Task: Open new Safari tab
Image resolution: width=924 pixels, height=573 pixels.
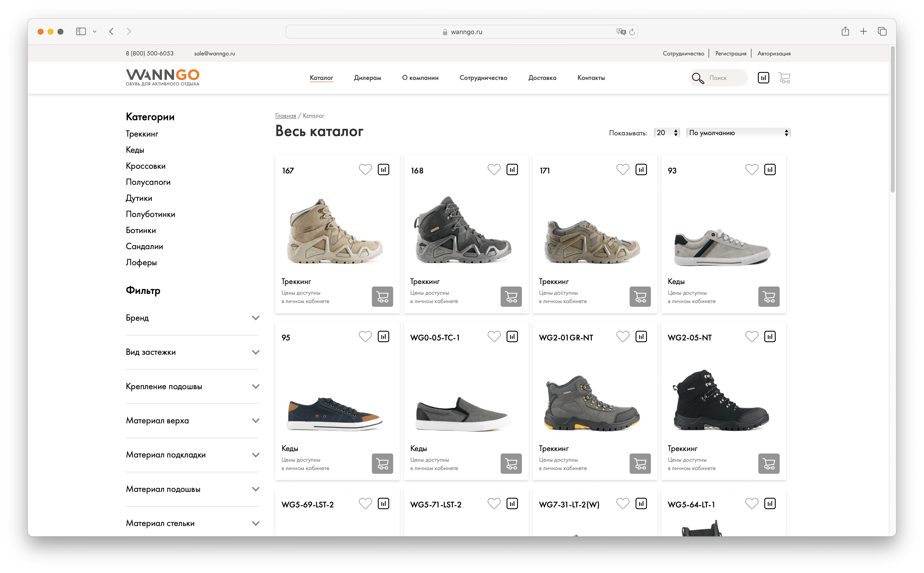Action: [x=863, y=31]
